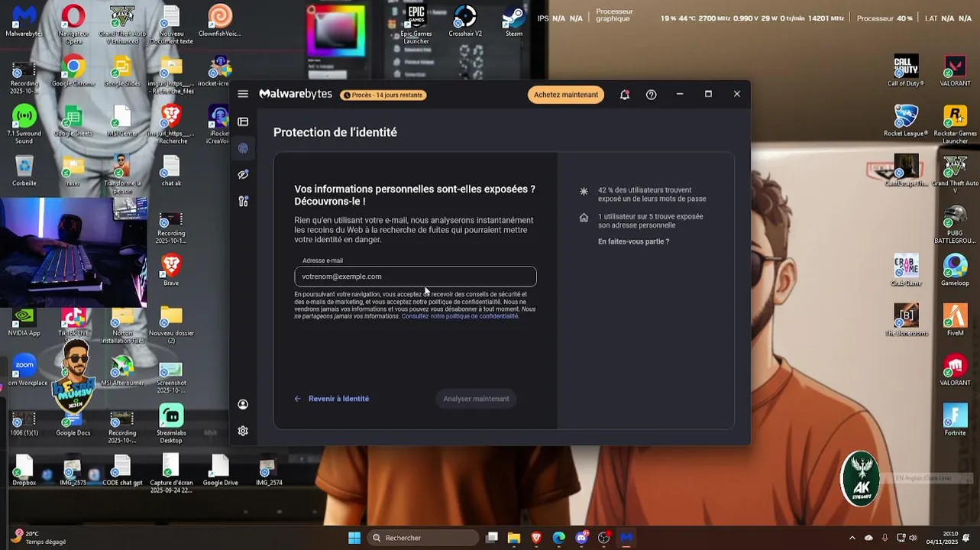Screen dimensions: 980x550
Task: Focus the Adresse e-mail input field
Action: (x=416, y=277)
